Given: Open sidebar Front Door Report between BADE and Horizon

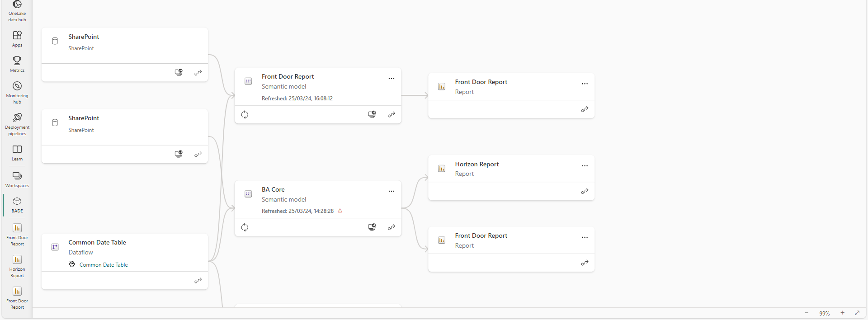Looking at the screenshot, I should (x=17, y=234).
